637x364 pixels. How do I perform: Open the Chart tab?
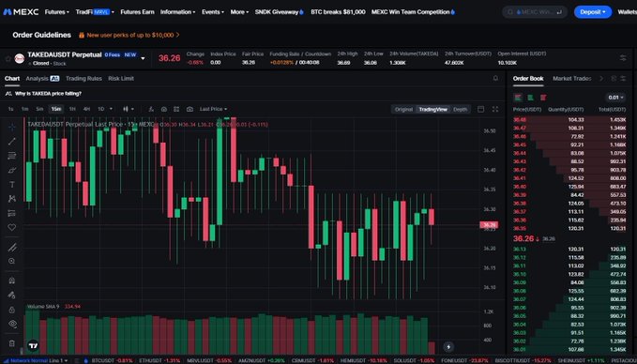12,79
